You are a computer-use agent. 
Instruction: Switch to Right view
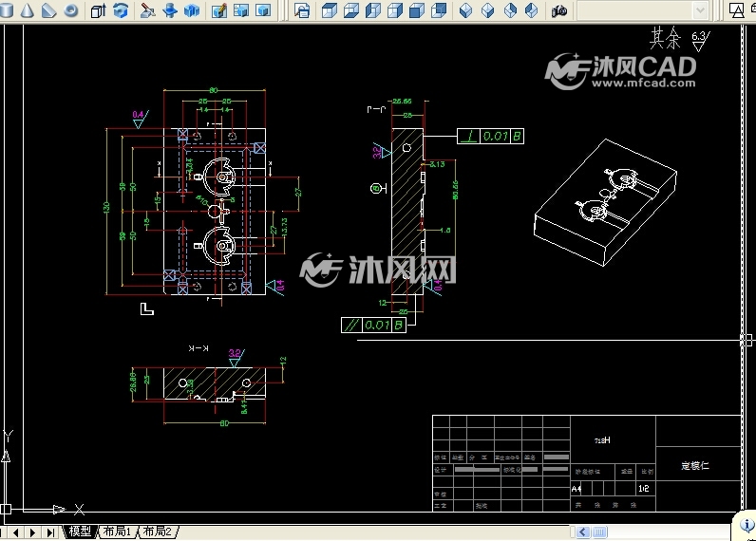coord(395,10)
